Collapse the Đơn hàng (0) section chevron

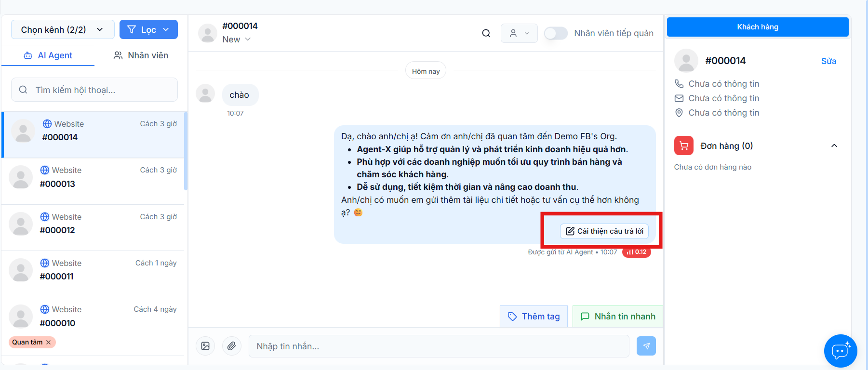point(834,145)
